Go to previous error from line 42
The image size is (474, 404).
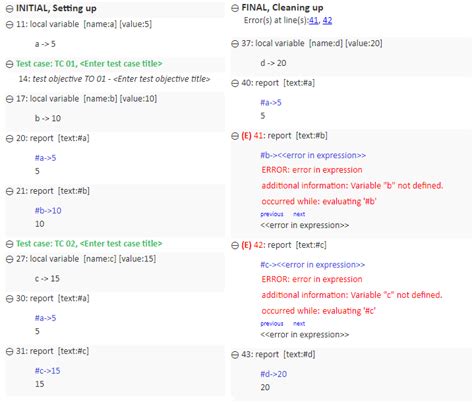click(x=272, y=323)
